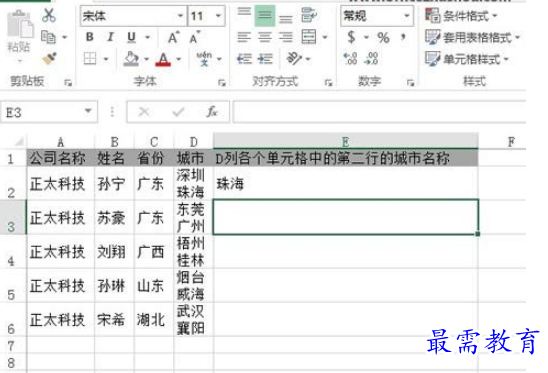Open 对齐方式 group dialog launcher

click(x=328, y=83)
